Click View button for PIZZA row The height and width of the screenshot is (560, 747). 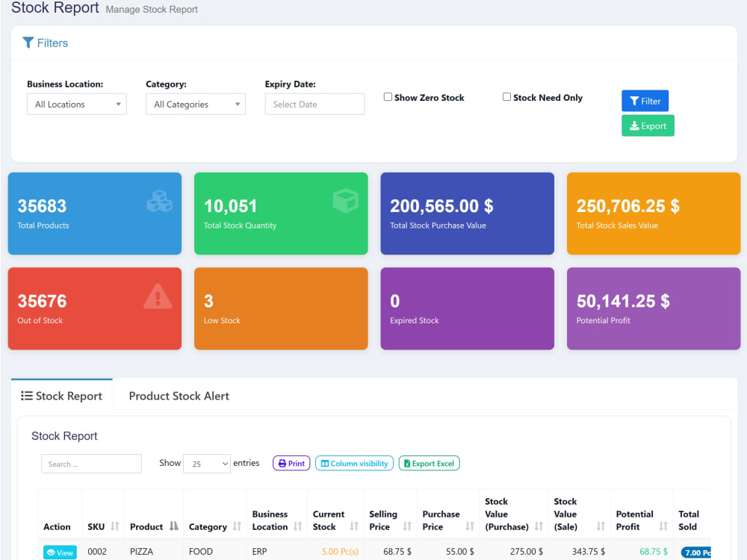[60, 553]
